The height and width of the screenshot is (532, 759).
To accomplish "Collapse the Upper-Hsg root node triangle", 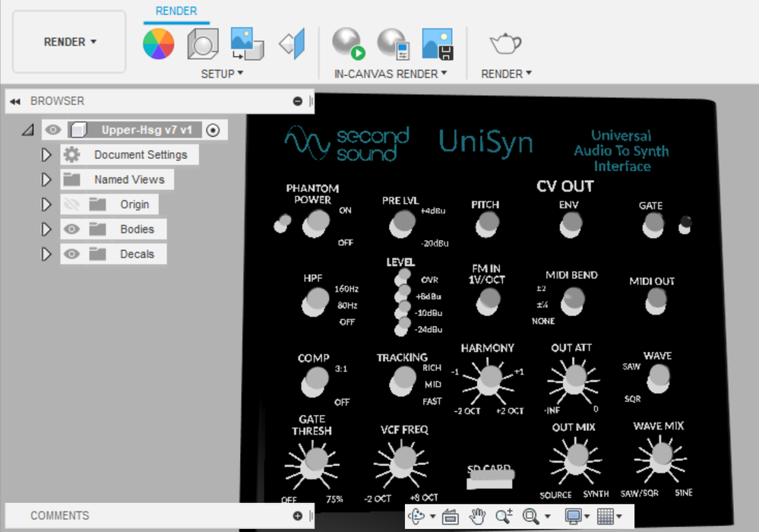I will pyautogui.click(x=28, y=130).
